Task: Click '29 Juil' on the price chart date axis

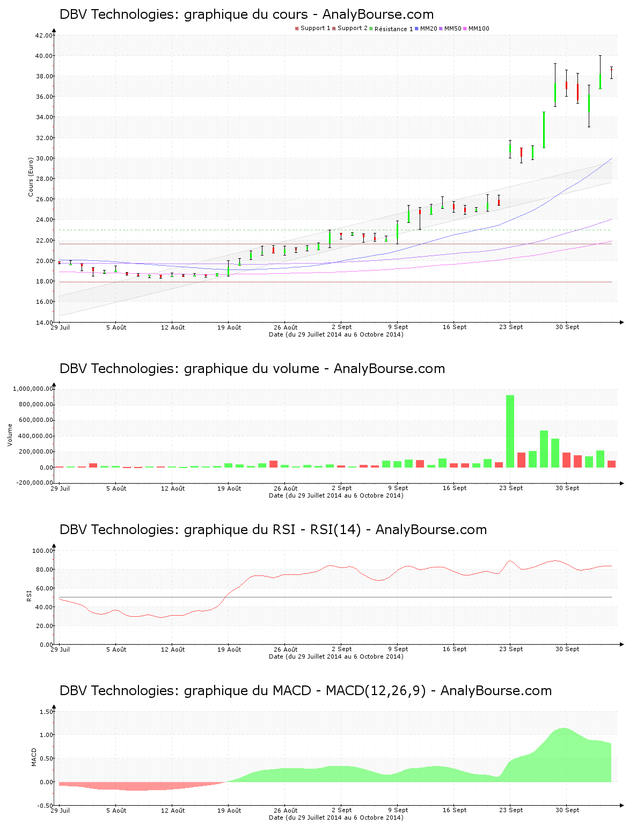Action: (60, 327)
